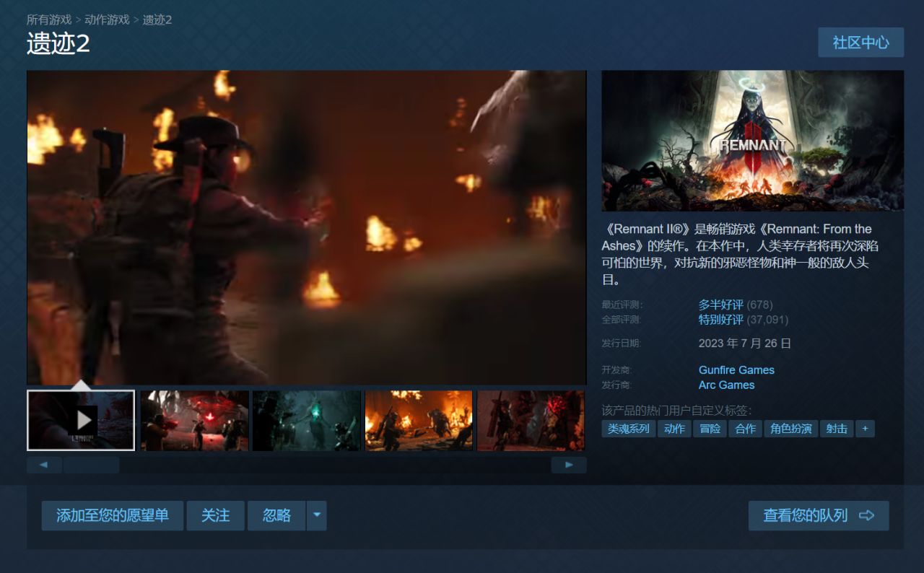Select the partly visible red creature screenshot thumbnail

point(531,421)
